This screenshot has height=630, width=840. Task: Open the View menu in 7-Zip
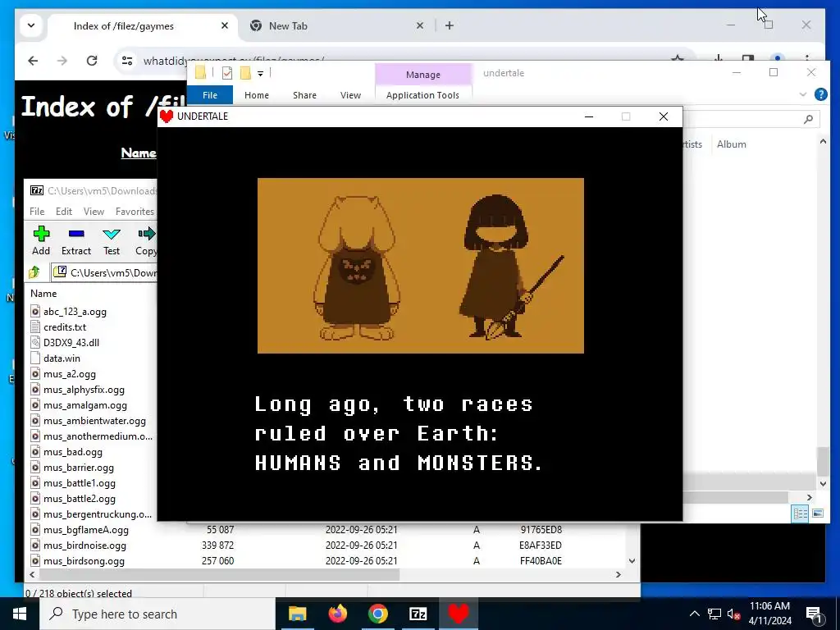coord(94,212)
